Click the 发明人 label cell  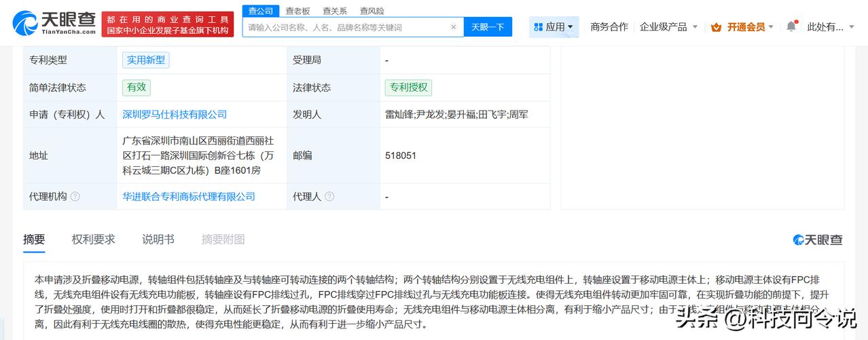333,115
